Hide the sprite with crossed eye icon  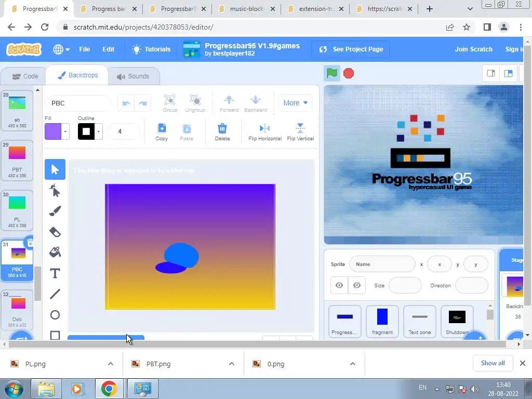356,285
